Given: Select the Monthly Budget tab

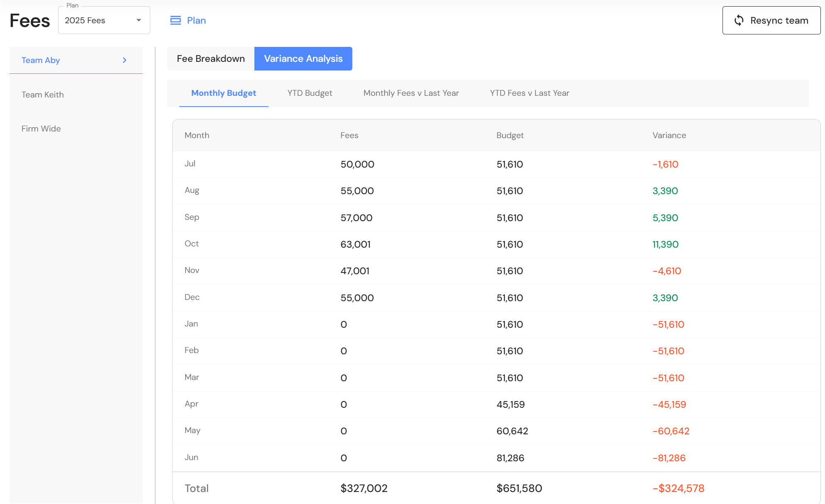Looking at the screenshot, I should tap(223, 93).
